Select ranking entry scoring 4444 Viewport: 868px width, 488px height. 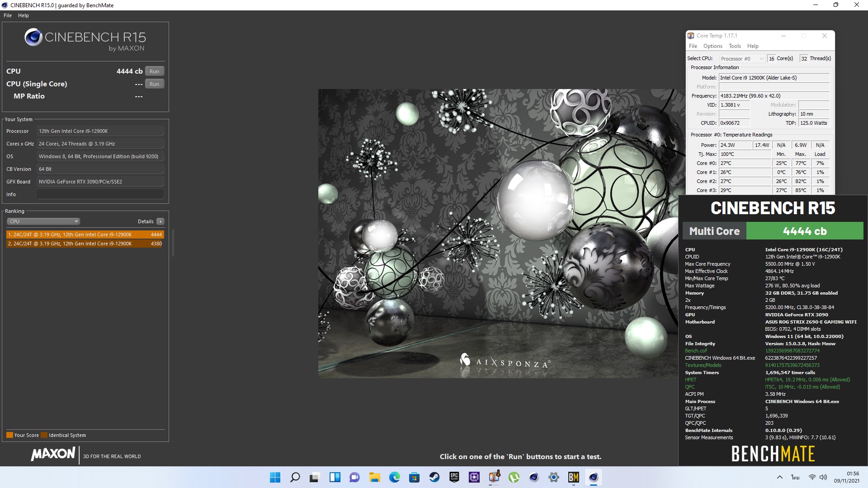85,235
